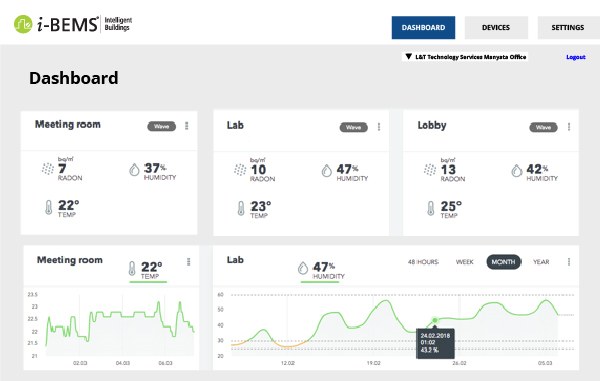Click the Lobby card title
Viewport: 600px width, 381px height.
coord(432,125)
